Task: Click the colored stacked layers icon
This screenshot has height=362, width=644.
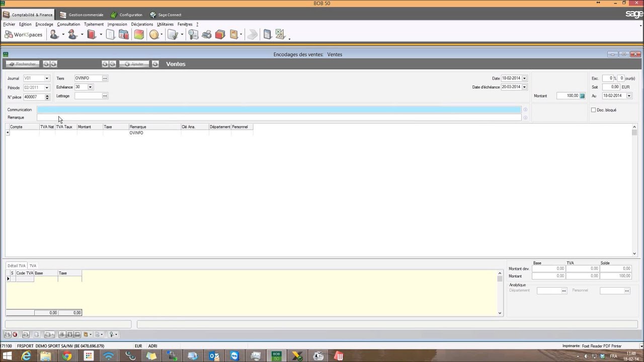Action: pos(139,35)
